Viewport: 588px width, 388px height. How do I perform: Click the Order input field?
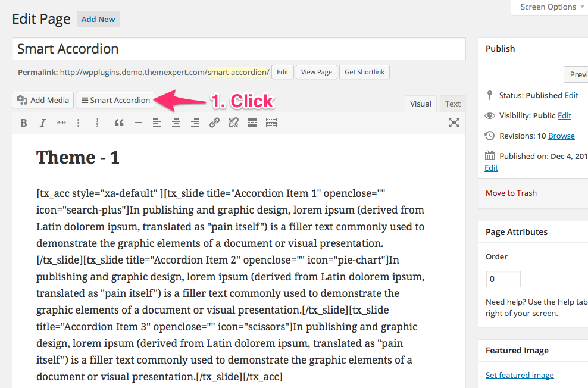(x=503, y=279)
